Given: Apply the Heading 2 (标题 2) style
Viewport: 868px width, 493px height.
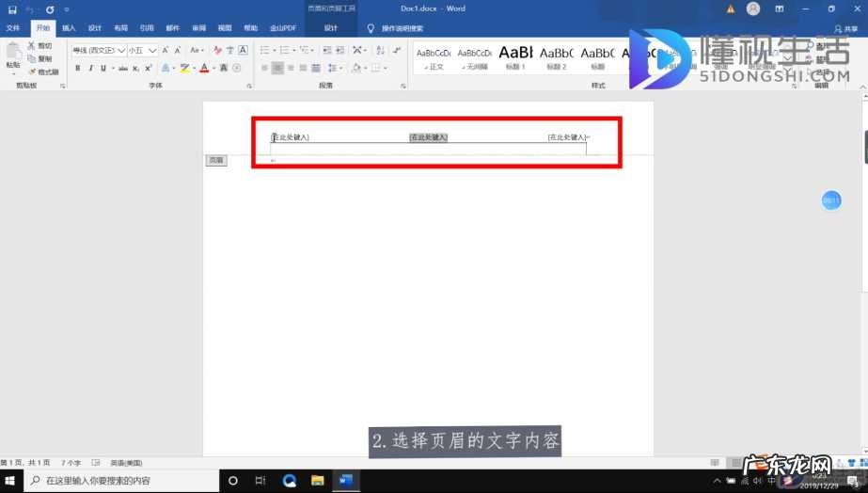Looking at the screenshot, I should pyautogui.click(x=557, y=58).
